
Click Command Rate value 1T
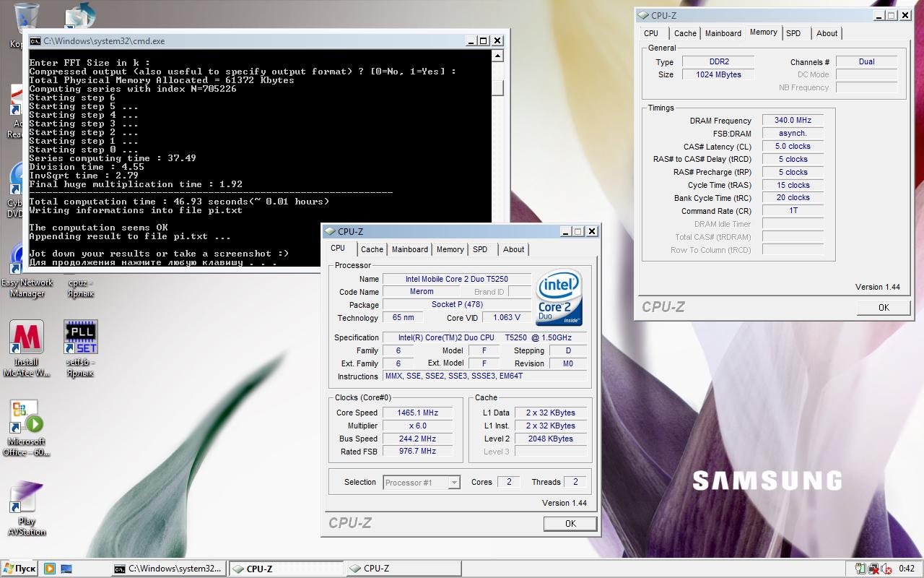coord(793,211)
